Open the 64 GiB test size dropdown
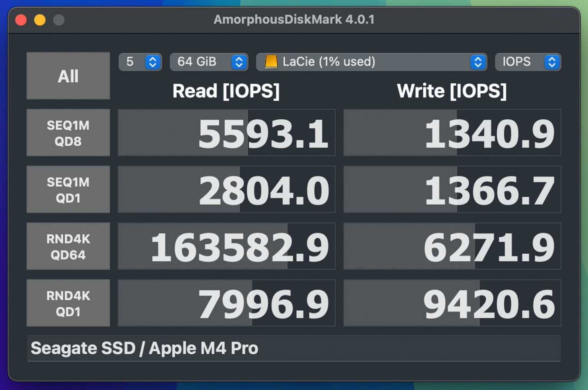This screenshot has width=588, height=390. 209,62
